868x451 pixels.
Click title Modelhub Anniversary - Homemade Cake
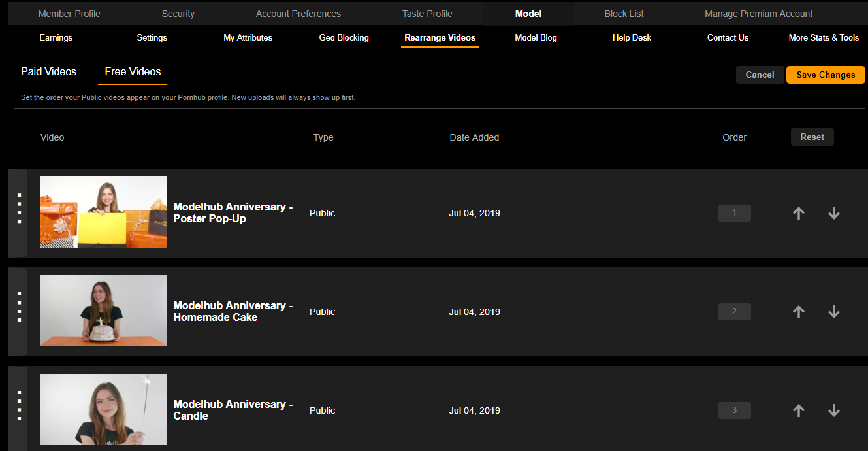(x=233, y=311)
